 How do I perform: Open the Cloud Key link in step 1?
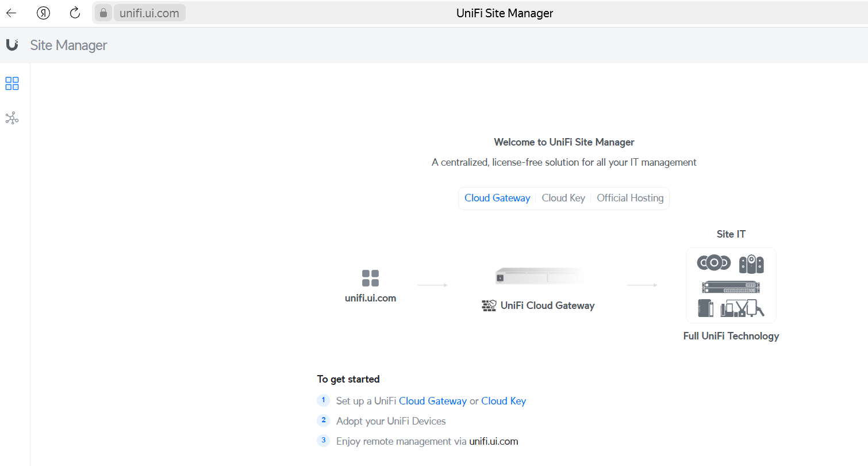point(504,401)
